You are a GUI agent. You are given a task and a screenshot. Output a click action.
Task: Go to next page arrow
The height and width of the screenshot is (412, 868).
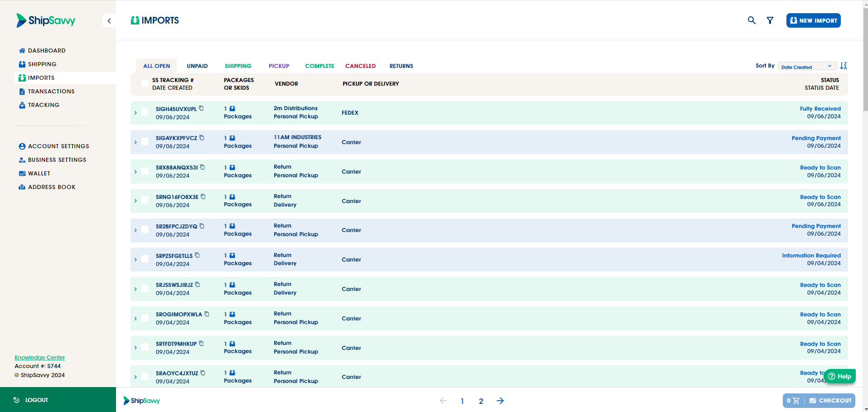(x=500, y=401)
